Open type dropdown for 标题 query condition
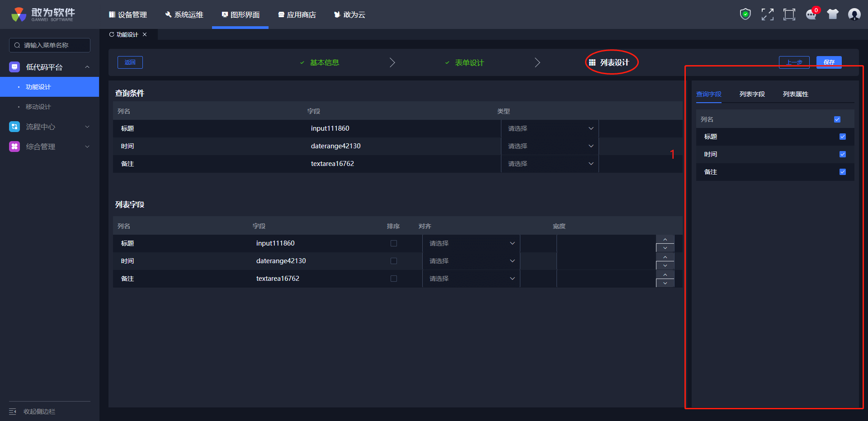The image size is (868, 421). click(x=549, y=128)
